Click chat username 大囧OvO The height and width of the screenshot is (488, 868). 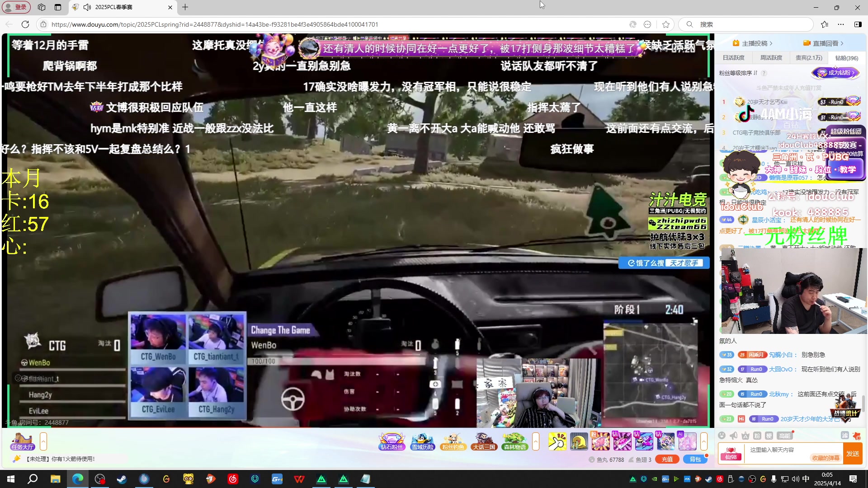780,369
